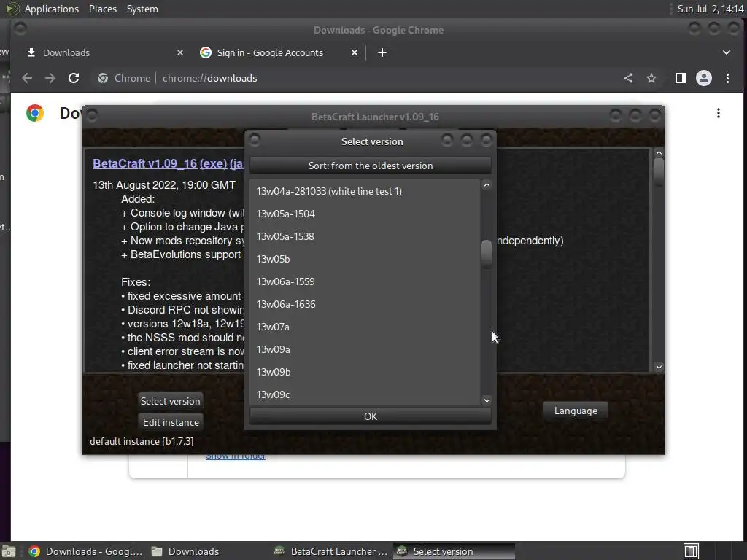
Task: Click the site info Chrome icon in address bar
Action: tap(103, 78)
